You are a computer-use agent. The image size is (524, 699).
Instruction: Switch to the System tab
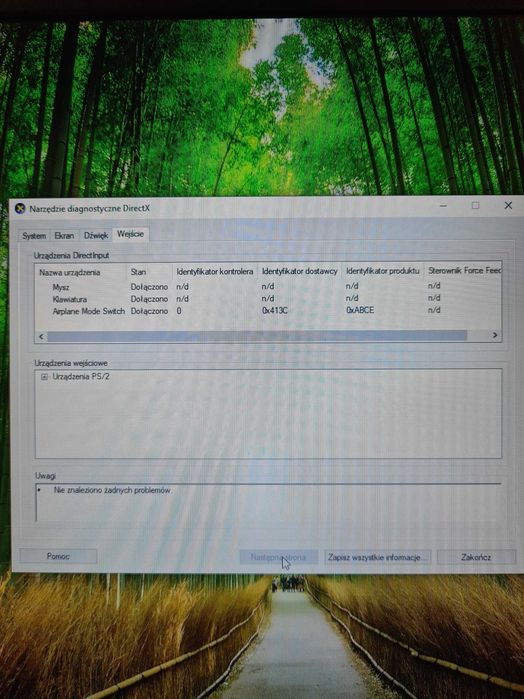click(x=34, y=236)
